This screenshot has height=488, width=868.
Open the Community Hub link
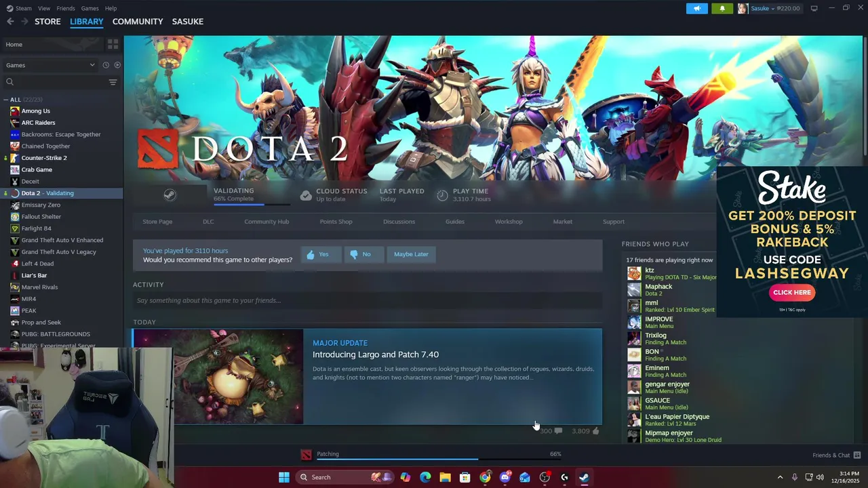267,222
